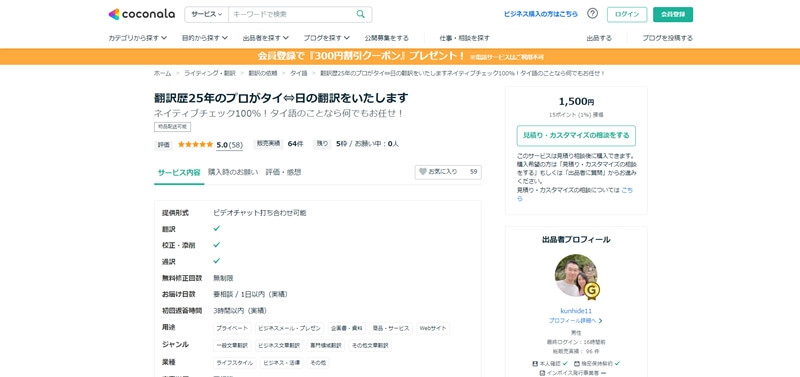Switch to 購入時のお願い tab
The height and width of the screenshot is (377, 800).
pyautogui.click(x=233, y=172)
